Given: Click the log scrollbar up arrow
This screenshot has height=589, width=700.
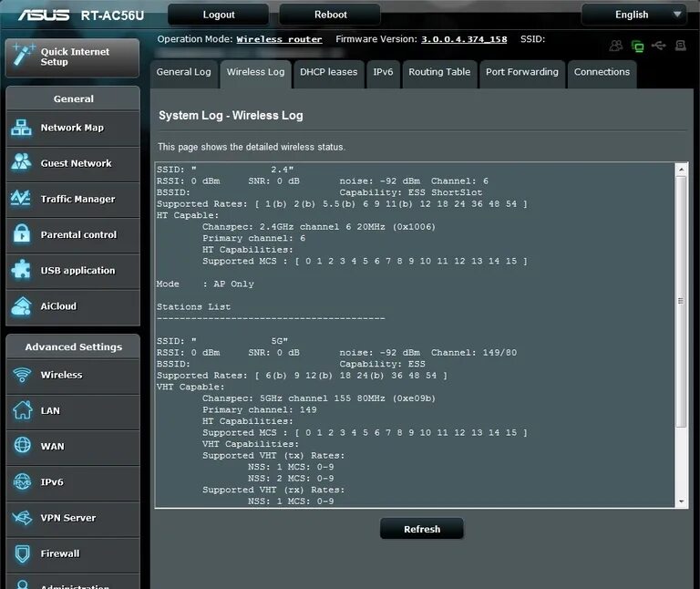Looking at the screenshot, I should tap(681, 170).
